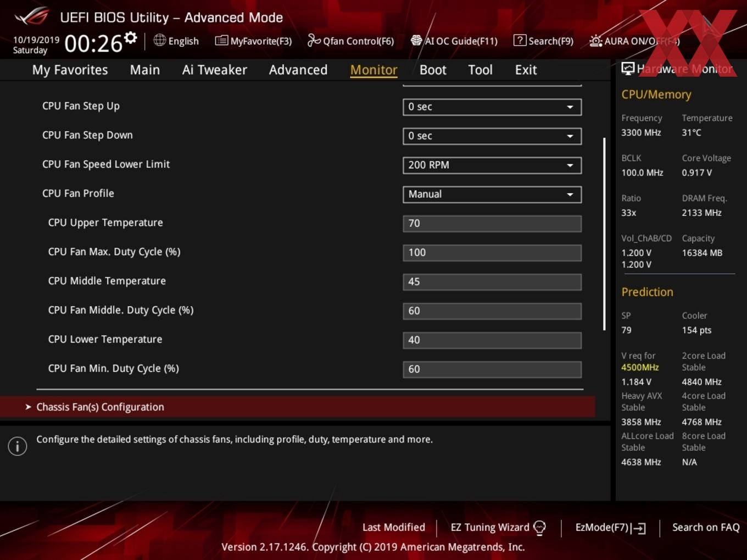
Task: Go to the Advanced tab
Action: point(298,70)
